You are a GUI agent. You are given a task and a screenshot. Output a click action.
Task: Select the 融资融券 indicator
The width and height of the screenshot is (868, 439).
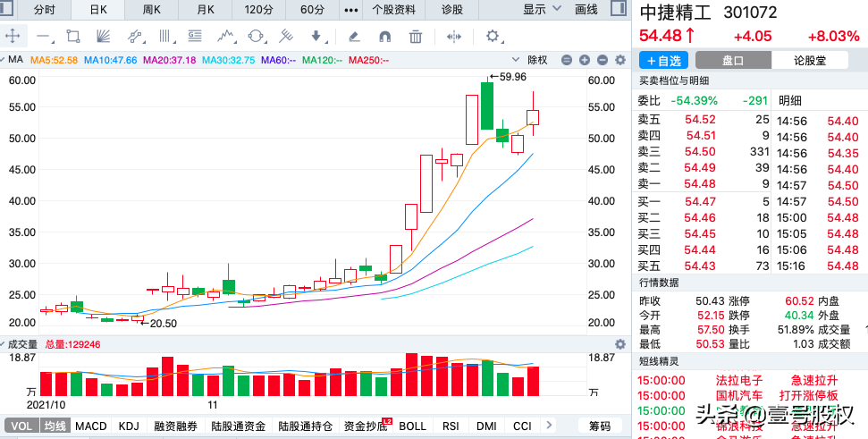pos(175,426)
